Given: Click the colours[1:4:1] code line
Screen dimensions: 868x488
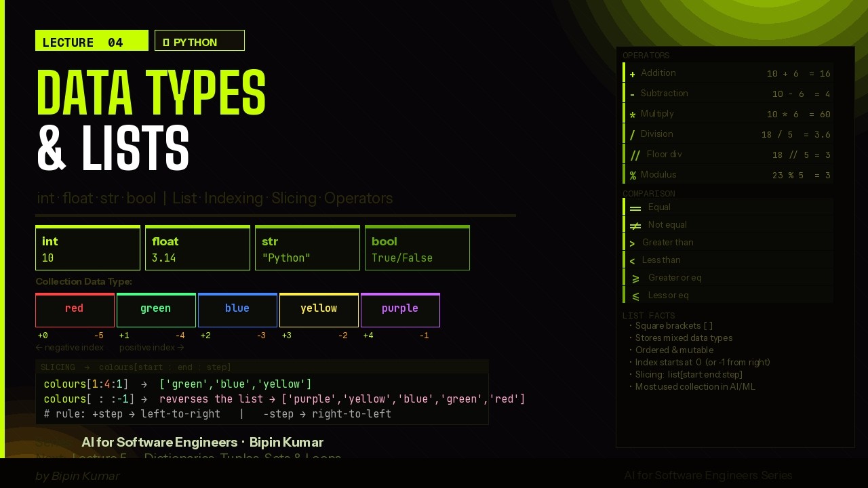Looking at the screenshot, I should (x=178, y=384).
